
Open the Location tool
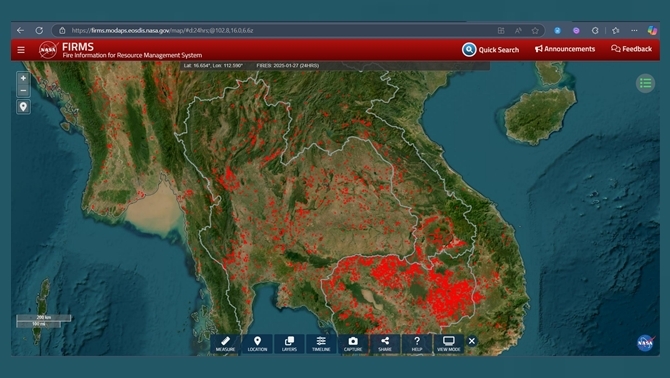(257, 343)
